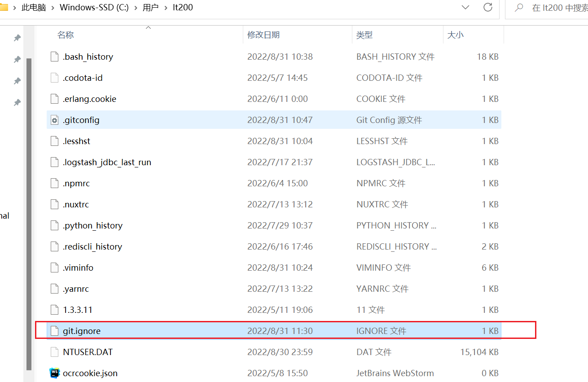Viewport: 588px width, 382px height.
Task: Click the file name .yarnrc
Action: coord(76,289)
